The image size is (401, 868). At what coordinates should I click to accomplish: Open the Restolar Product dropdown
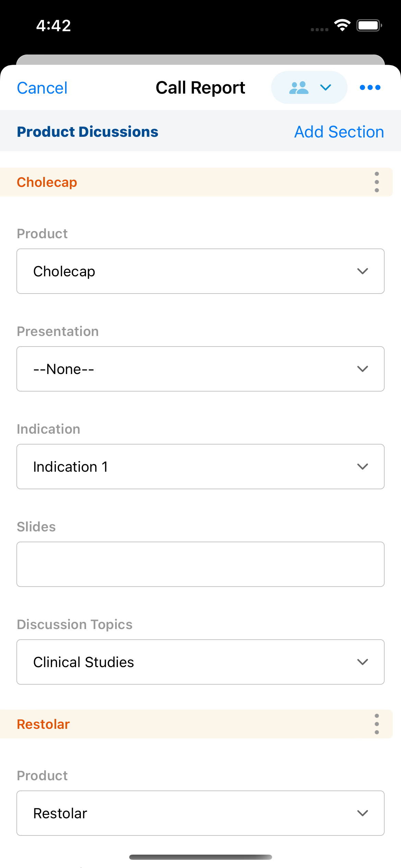point(200,813)
